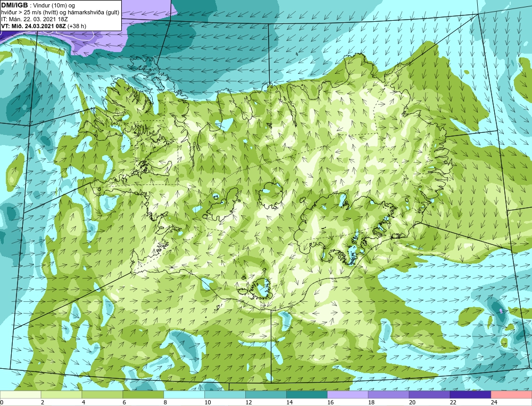Click the medium purple 18–20 m/s legend swatch
The height and width of the screenshot is (406, 532).
coord(388,395)
